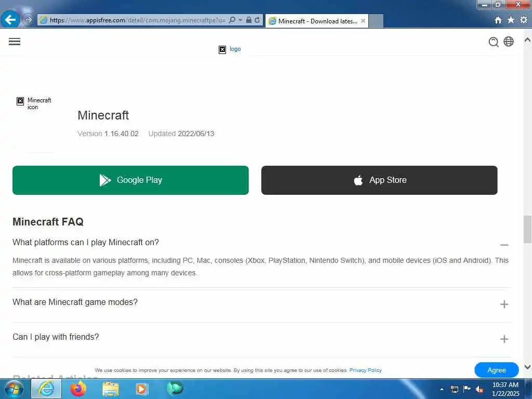The height and width of the screenshot is (399, 532).
Task: Expand the game modes FAQ plus icon
Action: (504, 304)
